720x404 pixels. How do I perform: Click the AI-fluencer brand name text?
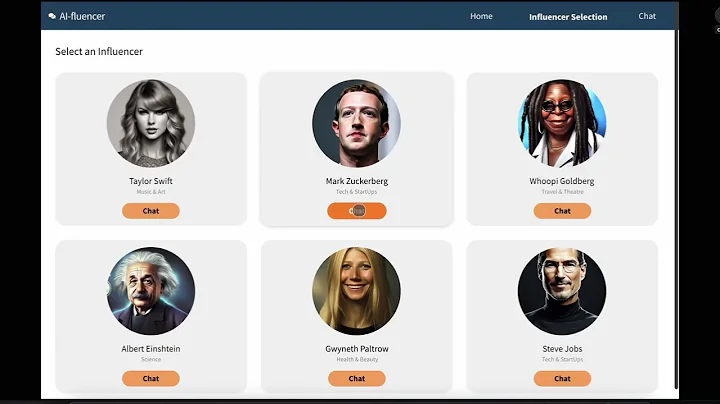click(x=82, y=16)
